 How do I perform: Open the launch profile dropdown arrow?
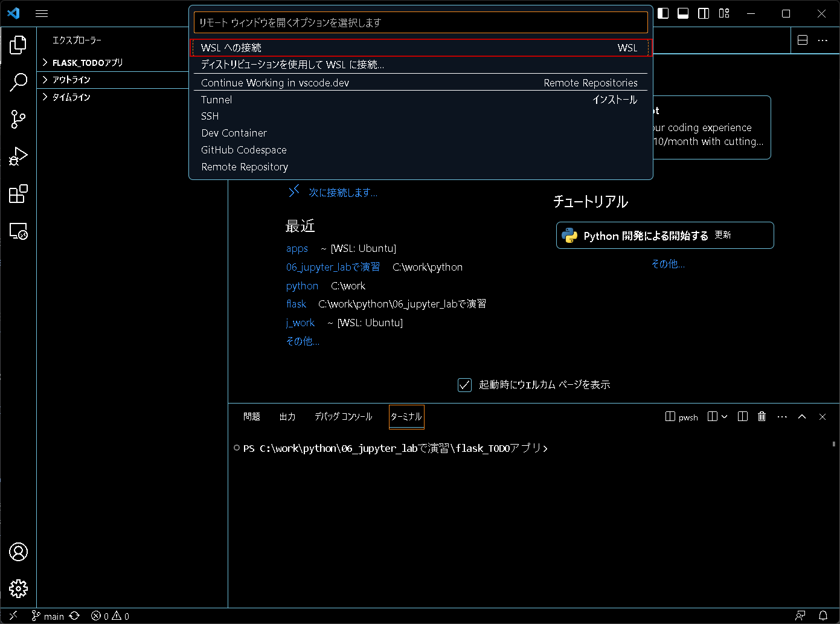point(725,416)
